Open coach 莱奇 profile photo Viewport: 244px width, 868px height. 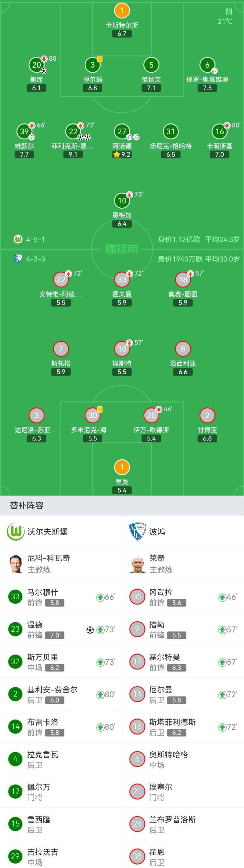point(137,564)
